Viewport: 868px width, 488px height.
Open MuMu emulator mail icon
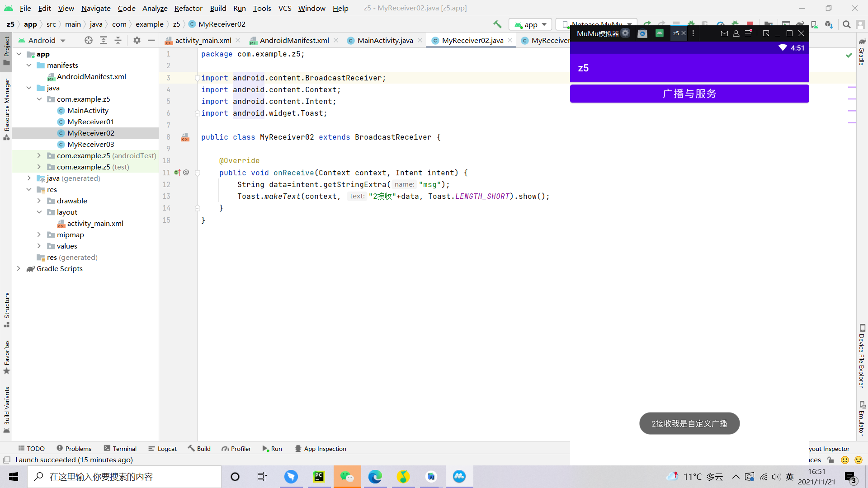(724, 33)
